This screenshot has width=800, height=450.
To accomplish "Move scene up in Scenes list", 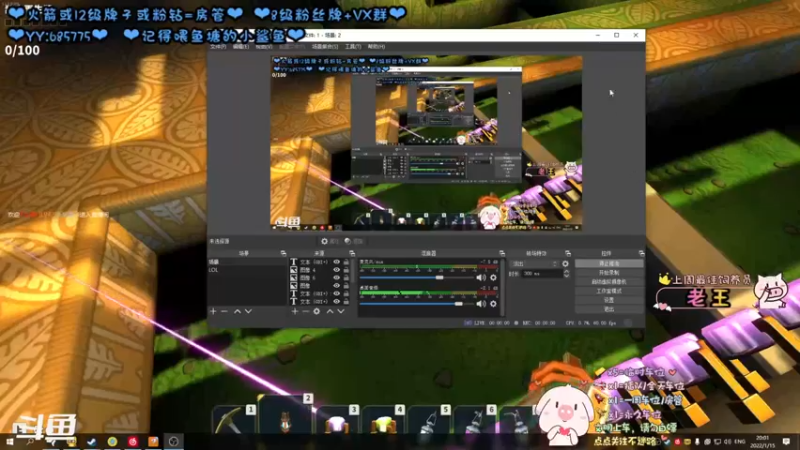I will click(x=237, y=311).
